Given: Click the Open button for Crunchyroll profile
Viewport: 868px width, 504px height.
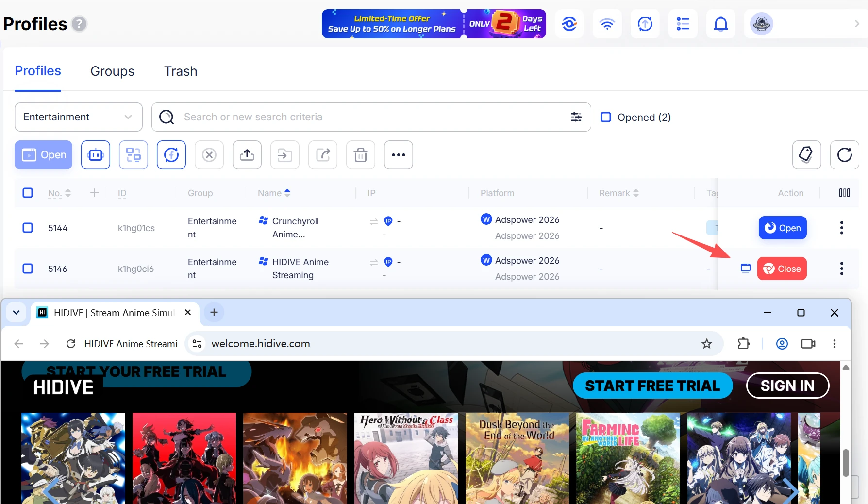Looking at the screenshot, I should 783,228.
